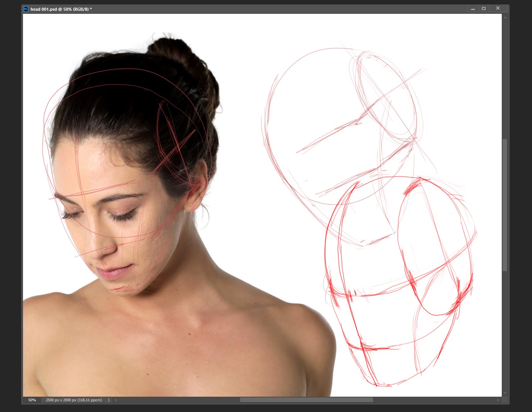Click the vertical scrollbar track below the thumb
The image size is (532, 412).
(x=505, y=329)
